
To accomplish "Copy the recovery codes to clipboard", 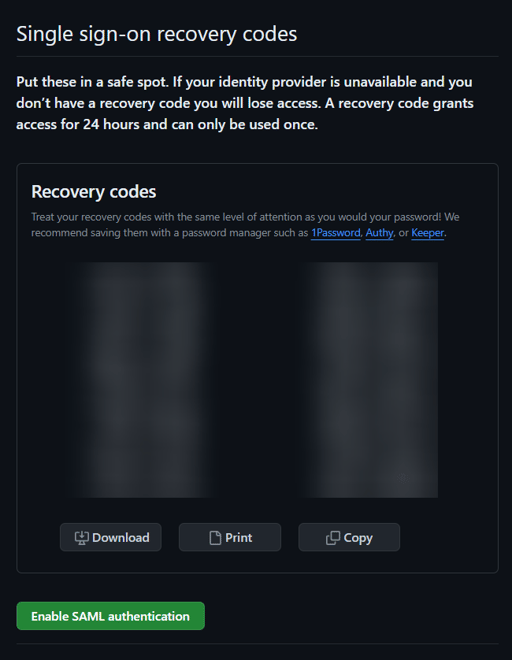I will [x=349, y=537].
